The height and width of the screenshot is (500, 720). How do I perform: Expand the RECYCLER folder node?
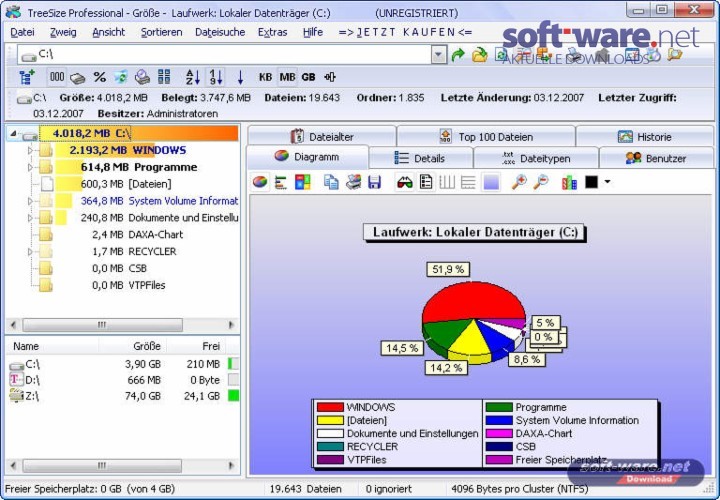pos(30,252)
